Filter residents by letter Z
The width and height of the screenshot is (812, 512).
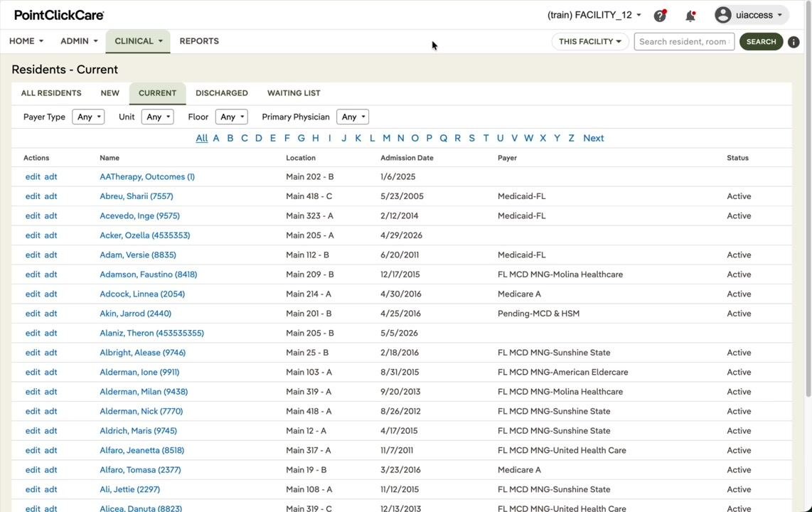coord(571,138)
